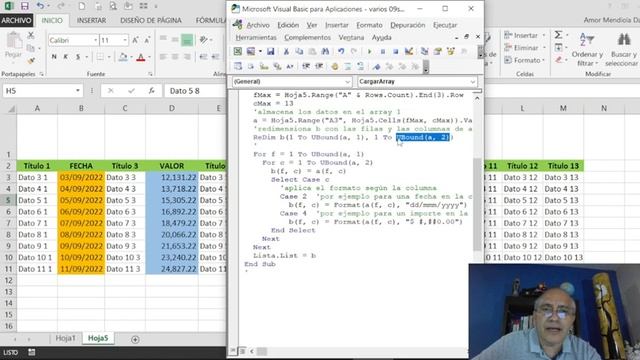Open the Edición menu in VBA editor
This screenshot has height=360, width=640.
click(x=288, y=25)
